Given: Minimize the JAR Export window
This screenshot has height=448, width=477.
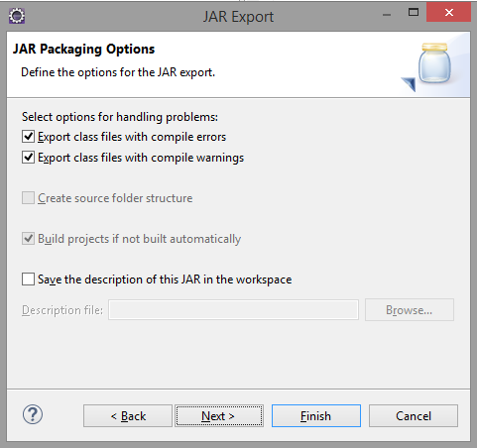Looking at the screenshot, I should [387, 15].
